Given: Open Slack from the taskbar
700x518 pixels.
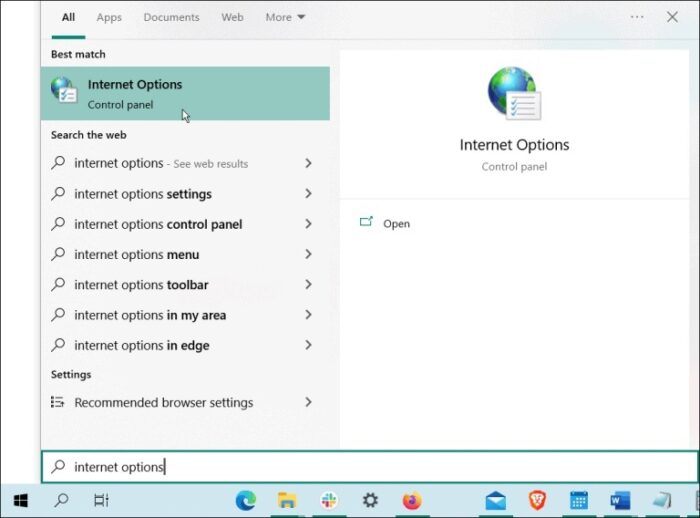Looking at the screenshot, I should click(x=329, y=501).
